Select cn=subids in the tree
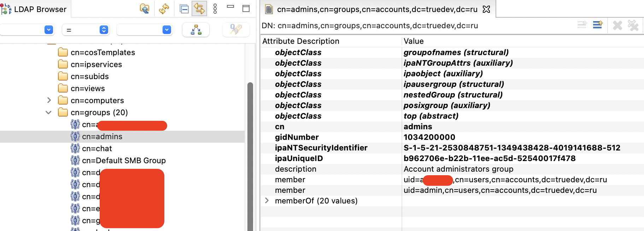644x231 pixels. pyautogui.click(x=90, y=76)
